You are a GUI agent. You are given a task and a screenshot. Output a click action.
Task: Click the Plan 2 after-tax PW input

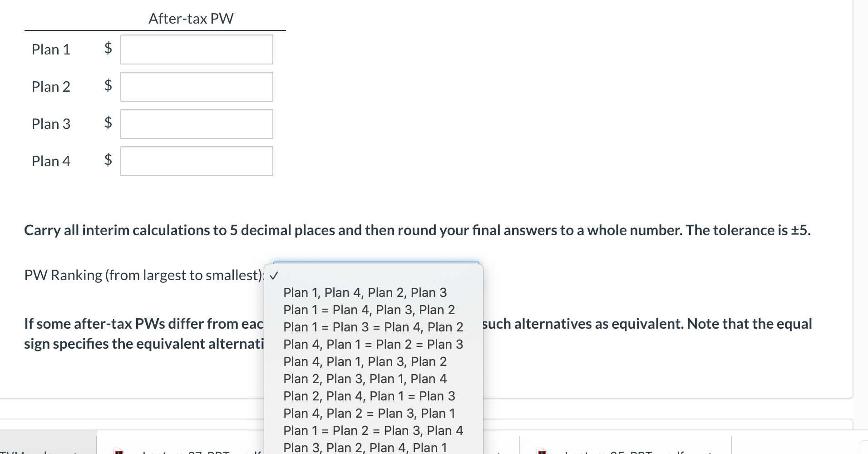[x=197, y=87]
